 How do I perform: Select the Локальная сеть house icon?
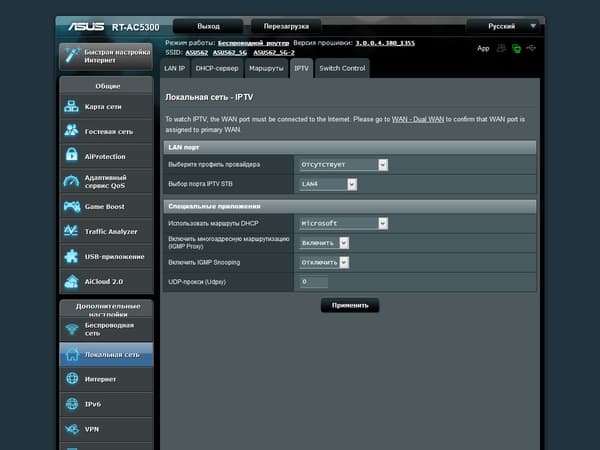click(72, 354)
